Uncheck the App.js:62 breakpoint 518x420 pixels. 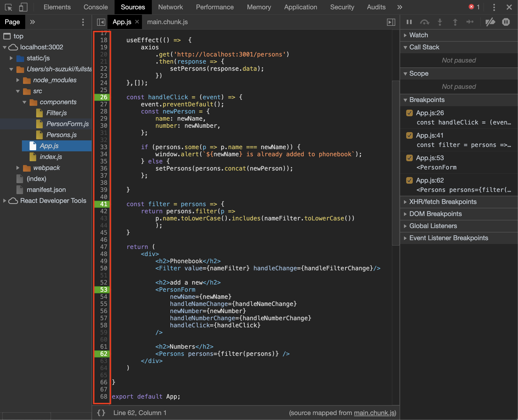(x=409, y=180)
